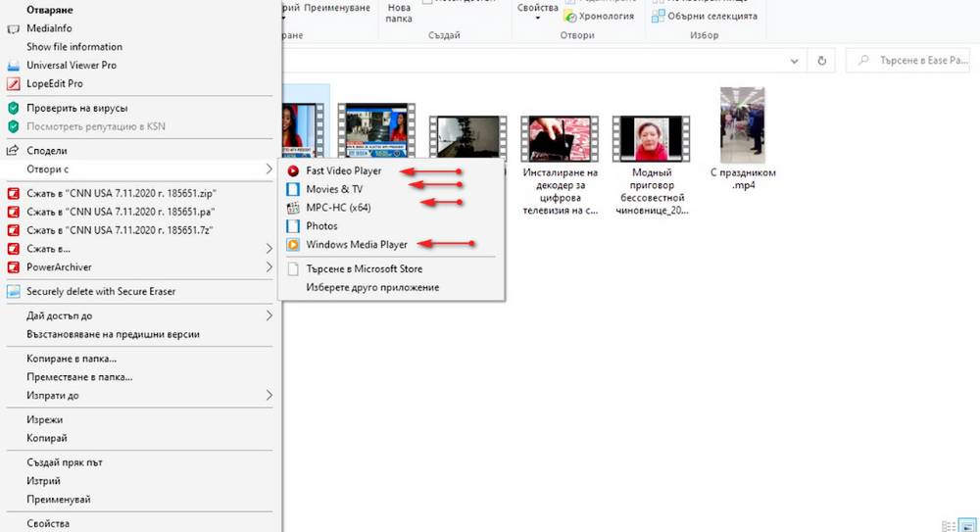This screenshot has height=532, width=980.
Task: Choose Проверить на вирусы
Action: (x=76, y=108)
